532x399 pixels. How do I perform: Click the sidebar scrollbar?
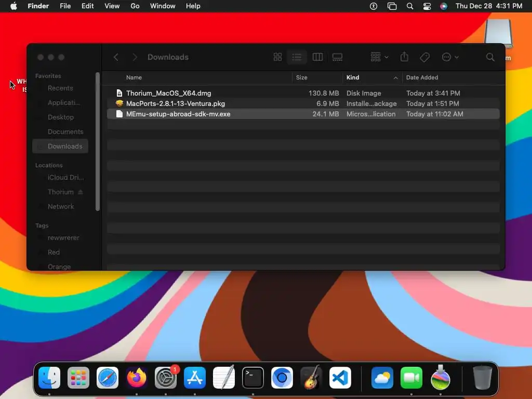(x=98, y=141)
